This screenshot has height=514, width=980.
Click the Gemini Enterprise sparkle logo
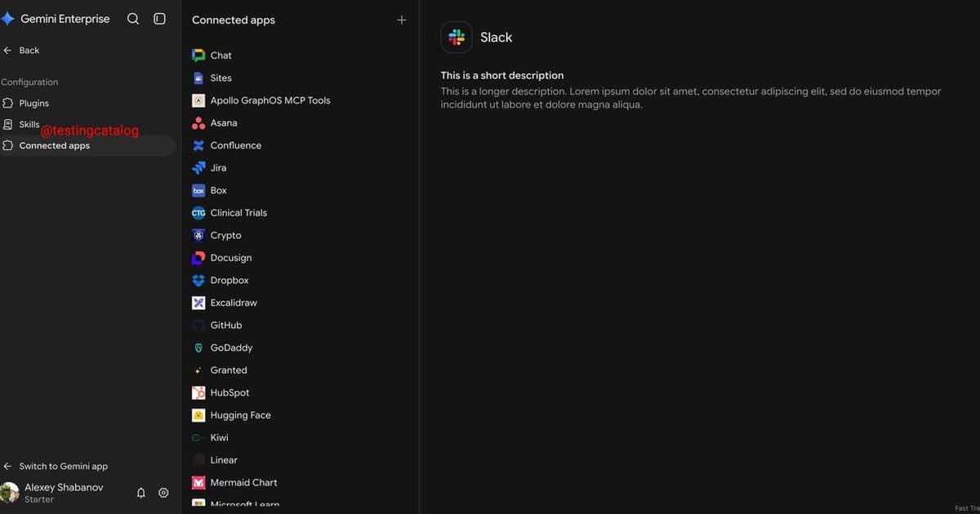coord(7,19)
